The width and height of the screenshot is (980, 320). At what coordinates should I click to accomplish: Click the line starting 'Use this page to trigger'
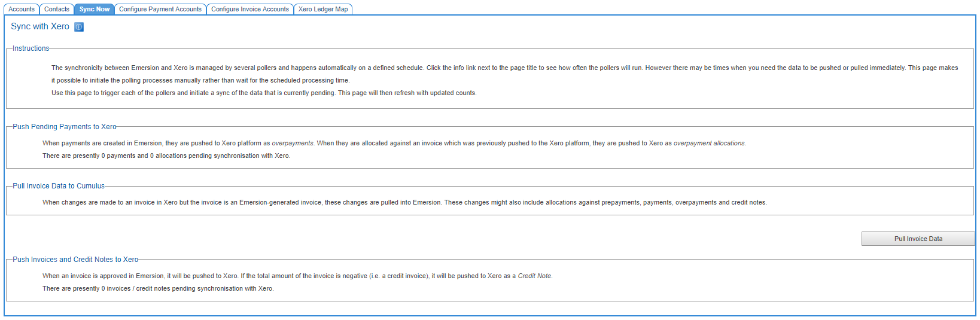click(x=264, y=93)
